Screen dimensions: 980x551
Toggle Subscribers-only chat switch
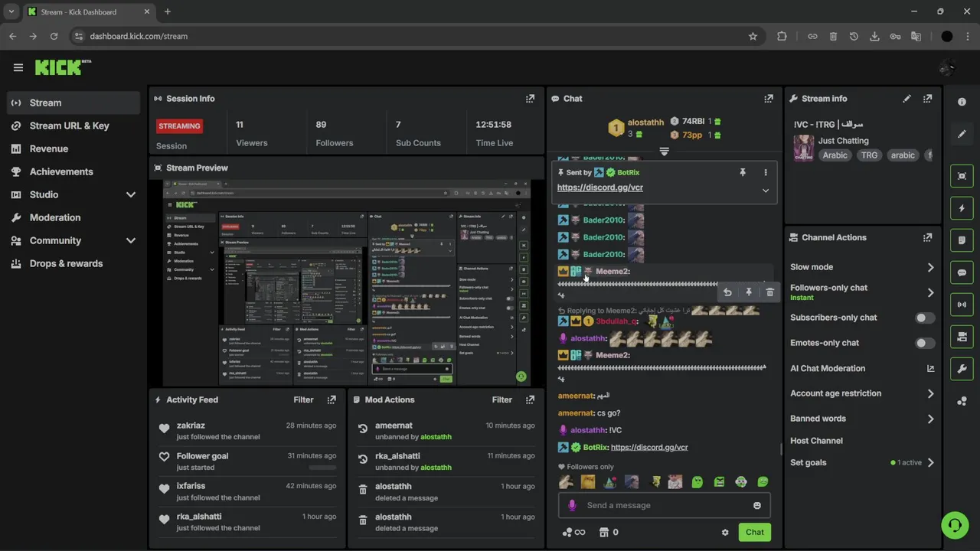[x=925, y=318]
